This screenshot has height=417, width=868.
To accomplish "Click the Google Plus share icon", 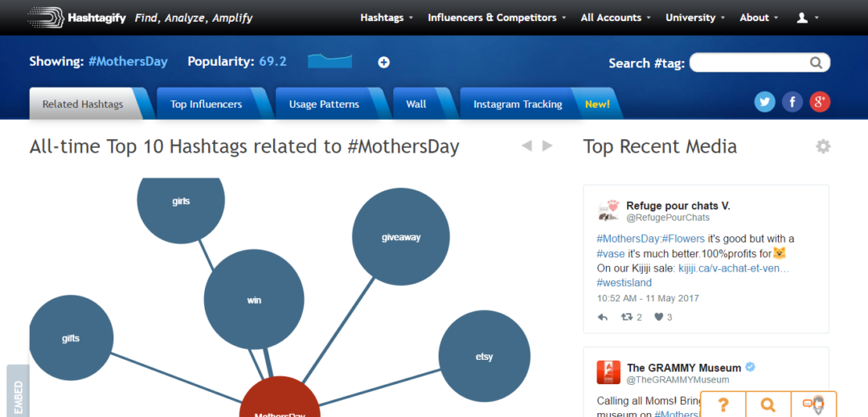I will tap(820, 102).
